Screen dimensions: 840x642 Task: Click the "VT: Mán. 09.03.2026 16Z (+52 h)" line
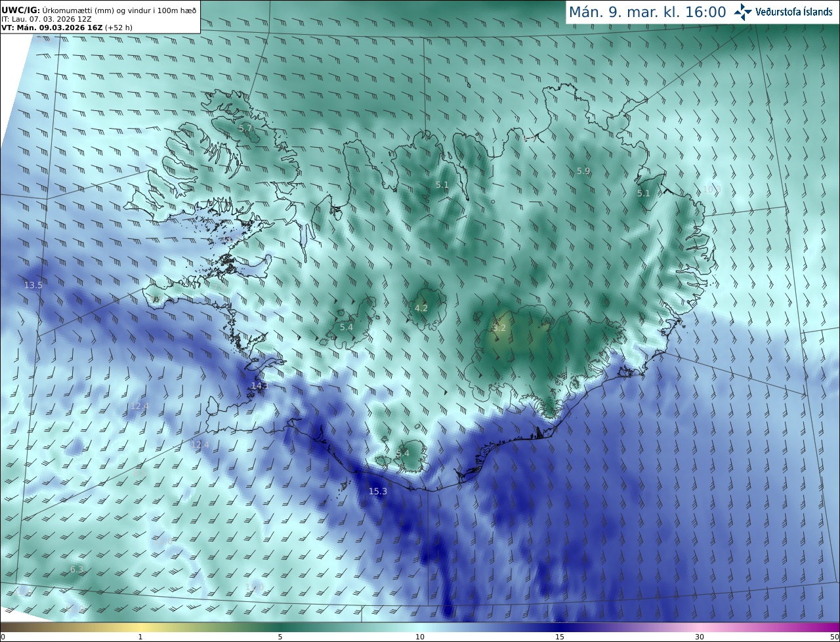67,28
